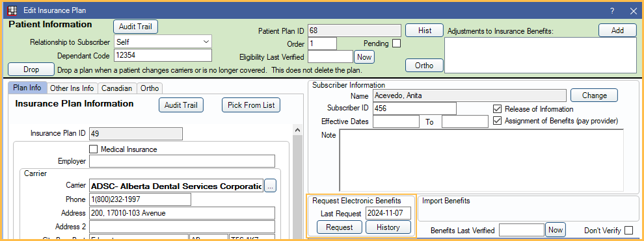Click the Drop plan button
Screen dimensions: 644x241
(31, 70)
